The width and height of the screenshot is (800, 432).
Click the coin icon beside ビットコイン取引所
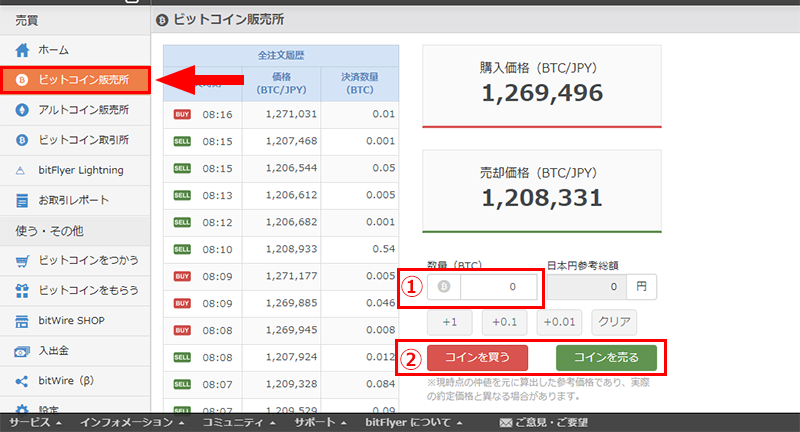click(21, 140)
